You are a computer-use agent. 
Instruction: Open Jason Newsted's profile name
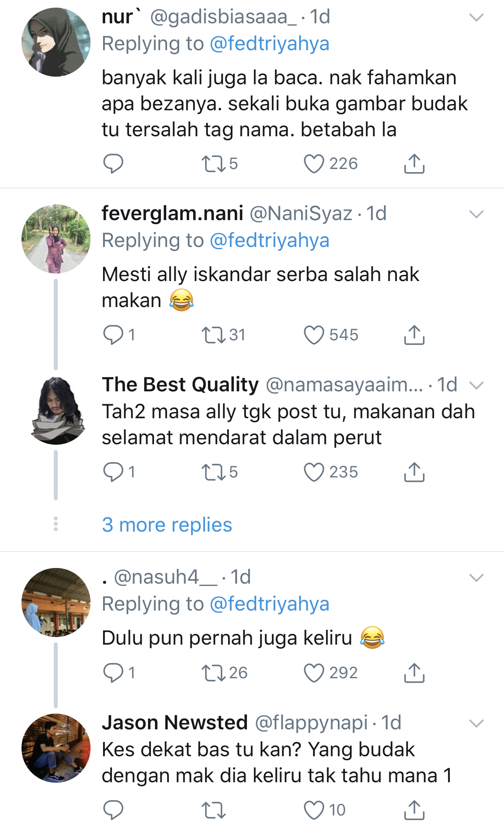click(x=175, y=723)
